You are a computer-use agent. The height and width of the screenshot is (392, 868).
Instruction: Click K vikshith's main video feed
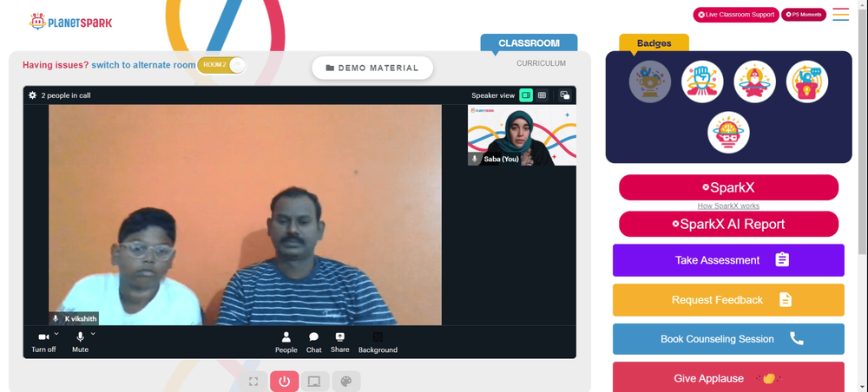pyautogui.click(x=246, y=214)
